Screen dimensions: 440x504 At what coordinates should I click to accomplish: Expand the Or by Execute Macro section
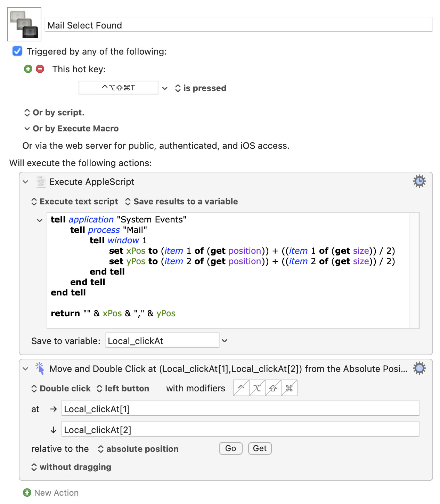pyautogui.click(x=27, y=129)
